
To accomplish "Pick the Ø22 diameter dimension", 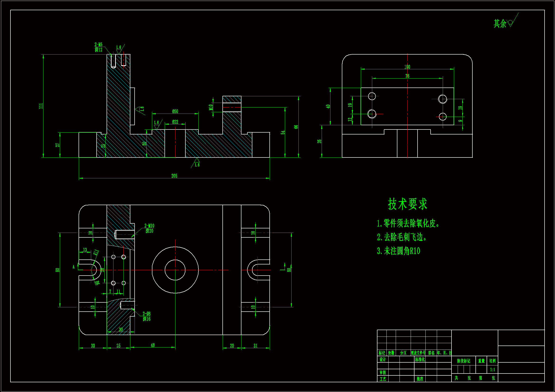I will [x=175, y=122].
